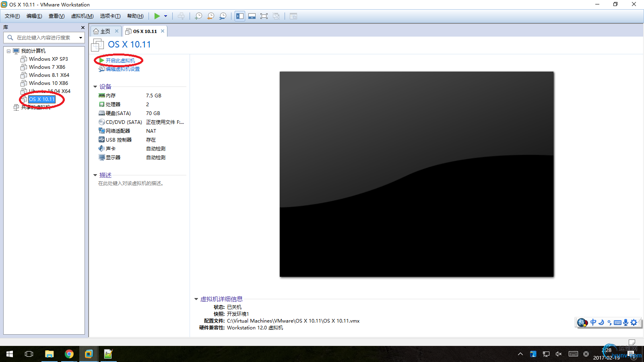Click the green power-on play button in toolbar
644x362 pixels.
point(157,16)
